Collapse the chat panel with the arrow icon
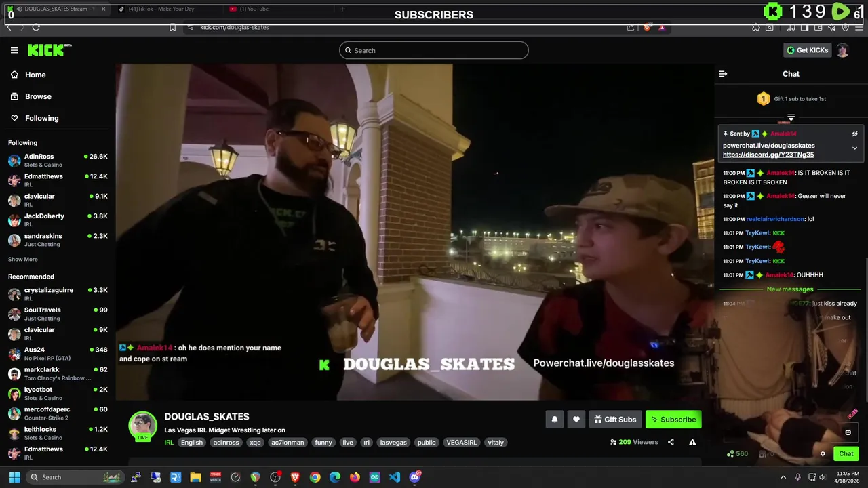Viewport: 868px width, 488px height. (723, 74)
